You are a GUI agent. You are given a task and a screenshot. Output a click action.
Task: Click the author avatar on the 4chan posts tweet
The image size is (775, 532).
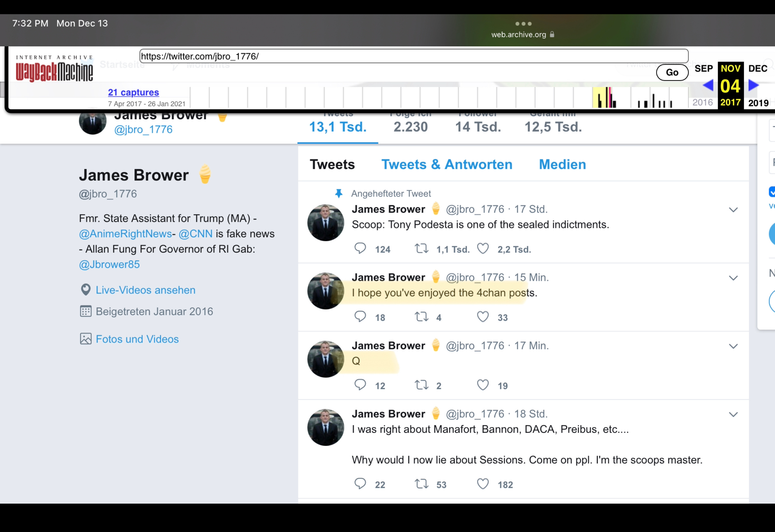[325, 291]
